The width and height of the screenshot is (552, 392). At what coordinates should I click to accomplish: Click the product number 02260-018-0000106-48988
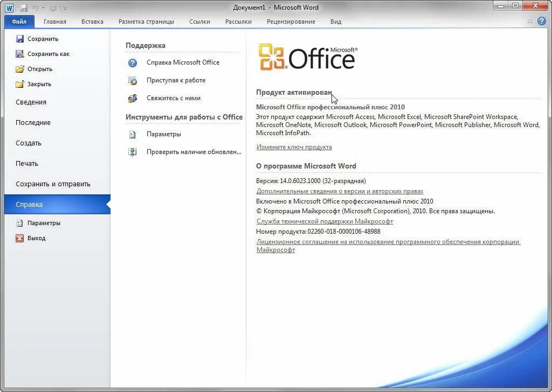click(x=344, y=232)
